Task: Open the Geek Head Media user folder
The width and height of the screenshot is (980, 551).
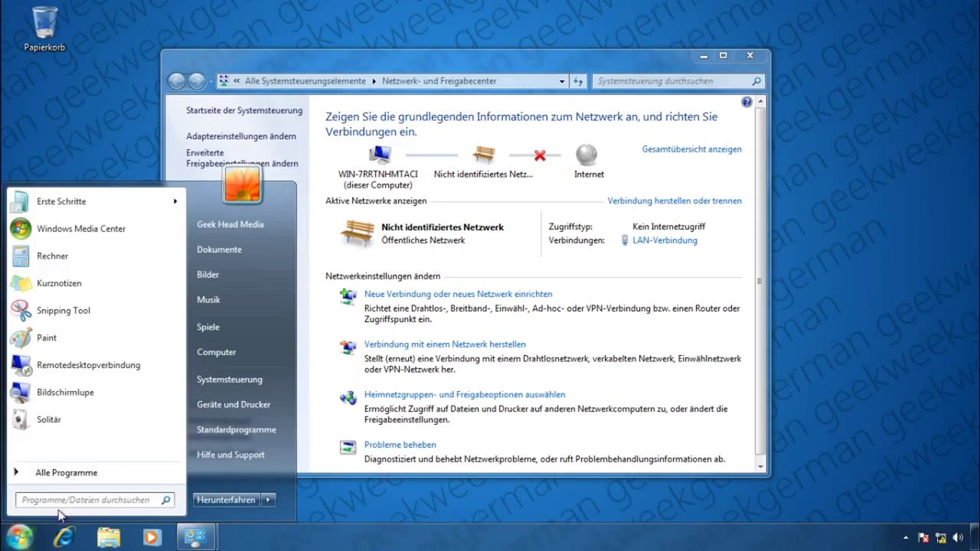Action: (x=230, y=224)
